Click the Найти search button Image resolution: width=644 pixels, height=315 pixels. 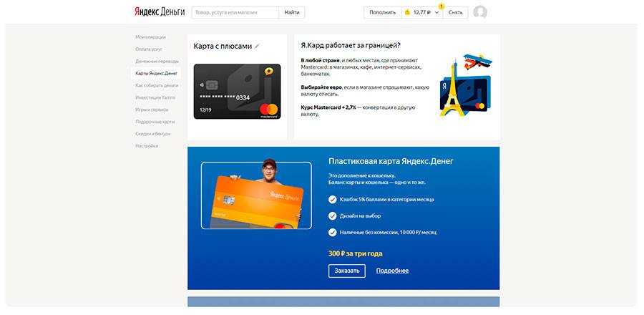(x=292, y=12)
